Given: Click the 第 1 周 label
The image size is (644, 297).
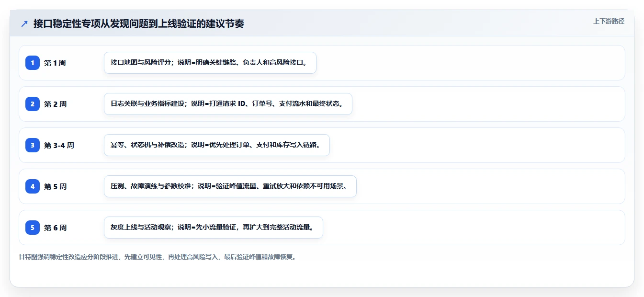Looking at the screenshot, I should [55, 63].
